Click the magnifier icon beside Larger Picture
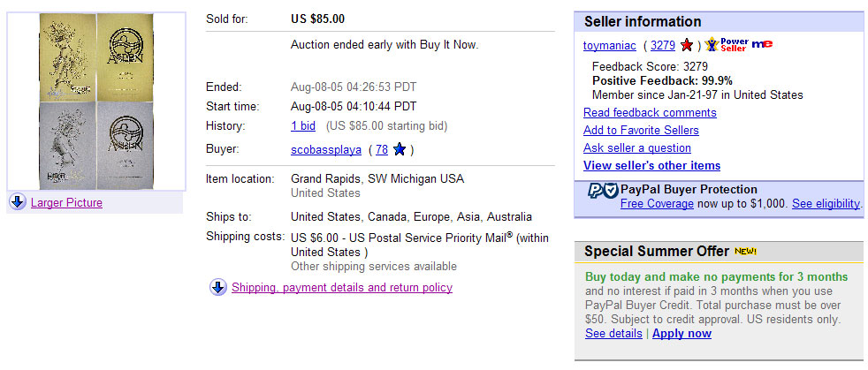868x370 pixels. pyautogui.click(x=18, y=202)
